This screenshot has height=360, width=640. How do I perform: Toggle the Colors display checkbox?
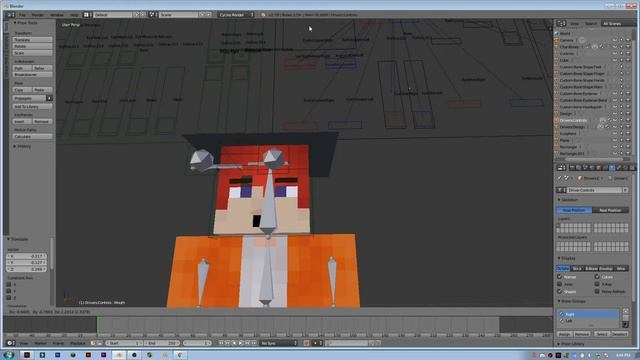[x=597, y=276]
